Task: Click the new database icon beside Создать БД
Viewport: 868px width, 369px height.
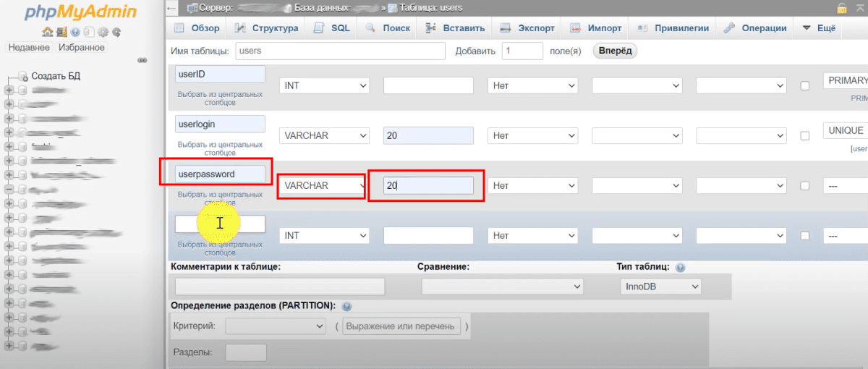Action: tap(23, 76)
